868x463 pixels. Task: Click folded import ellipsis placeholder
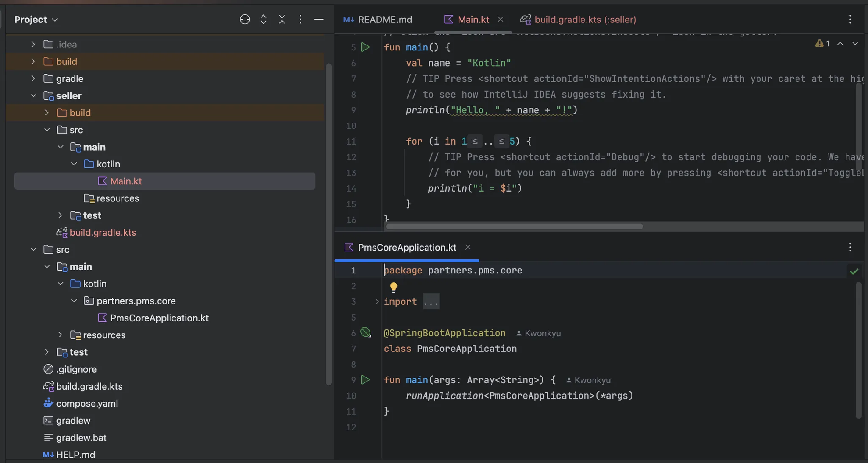(431, 302)
